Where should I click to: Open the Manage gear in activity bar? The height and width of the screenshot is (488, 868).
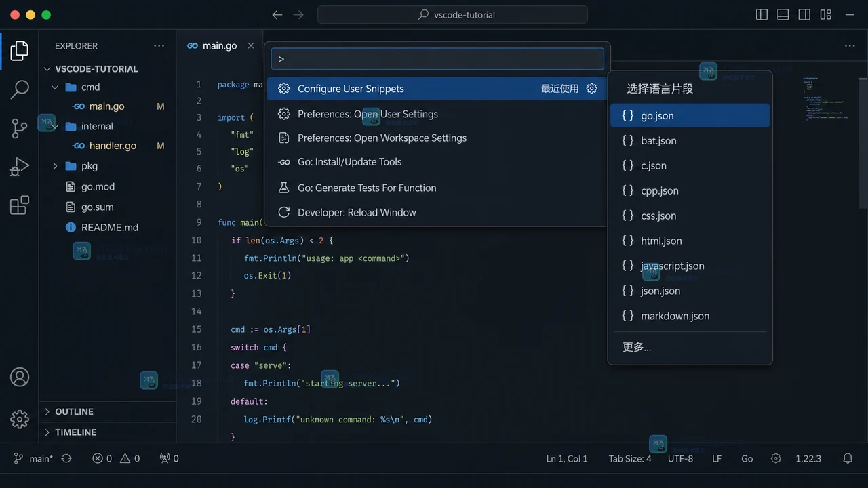(20, 420)
